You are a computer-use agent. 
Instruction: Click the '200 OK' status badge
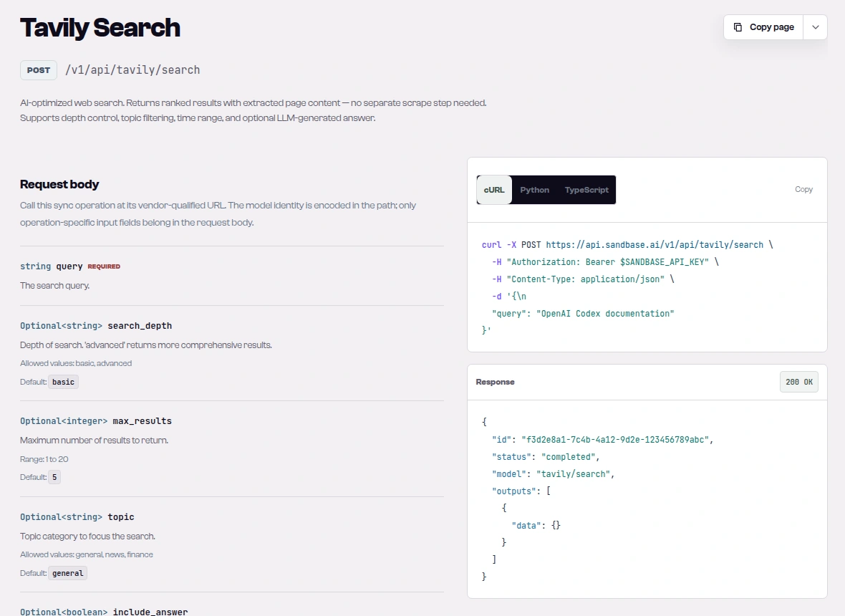[798, 382]
